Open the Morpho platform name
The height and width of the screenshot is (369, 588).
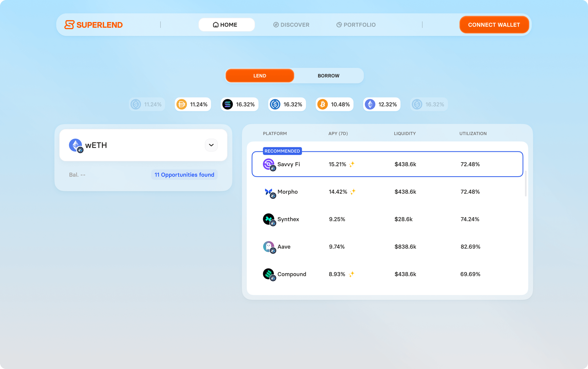coord(288,192)
